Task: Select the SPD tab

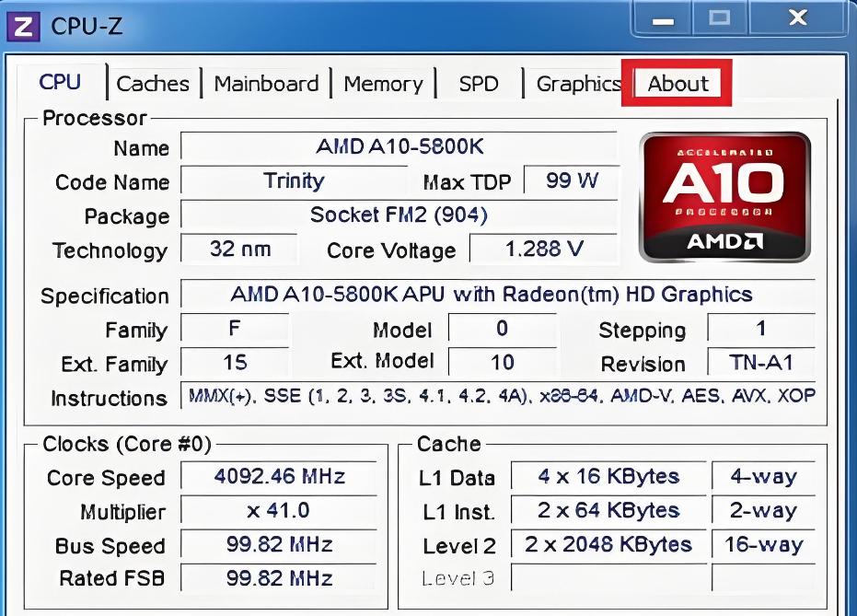Action: [479, 84]
